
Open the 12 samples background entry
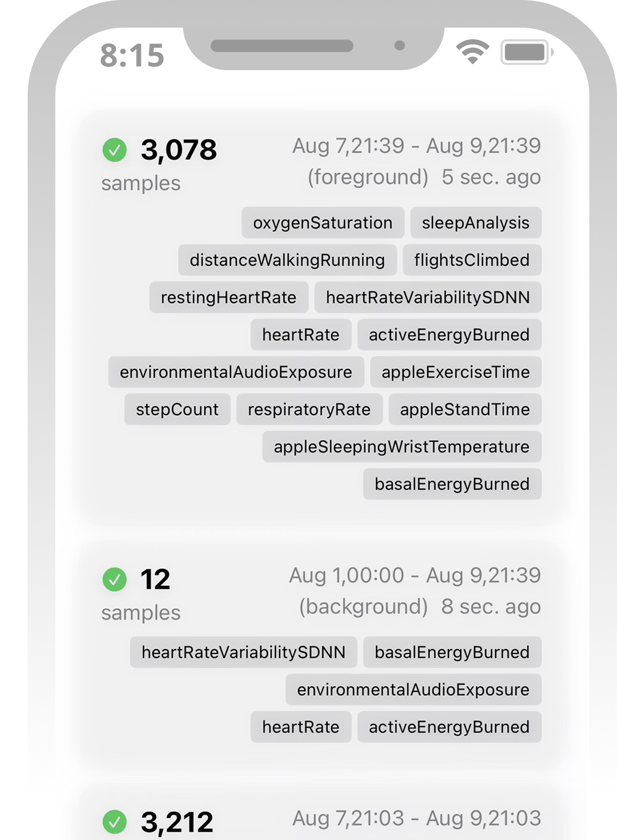[321, 654]
